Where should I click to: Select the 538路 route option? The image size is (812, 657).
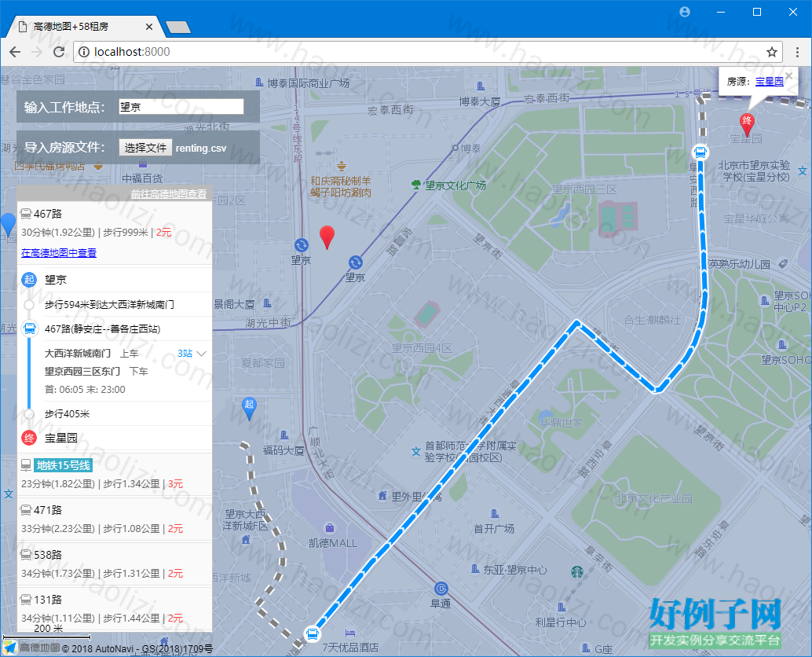(x=115, y=563)
